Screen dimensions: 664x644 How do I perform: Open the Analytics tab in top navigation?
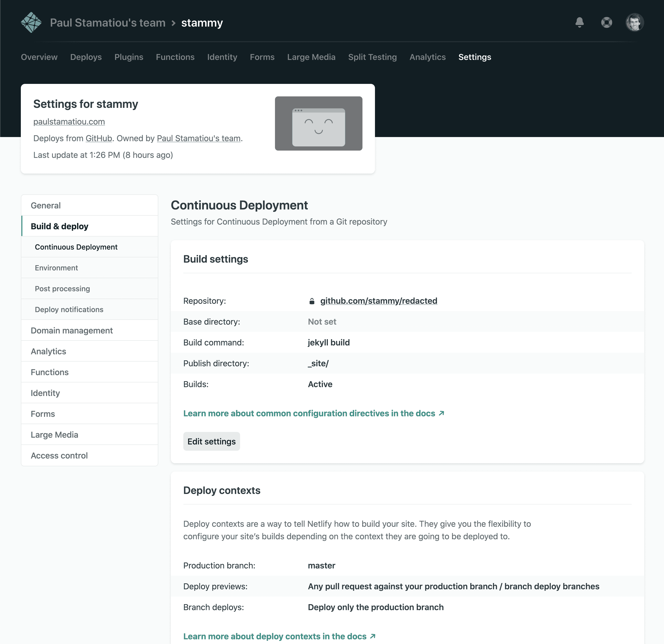pos(428,57)
